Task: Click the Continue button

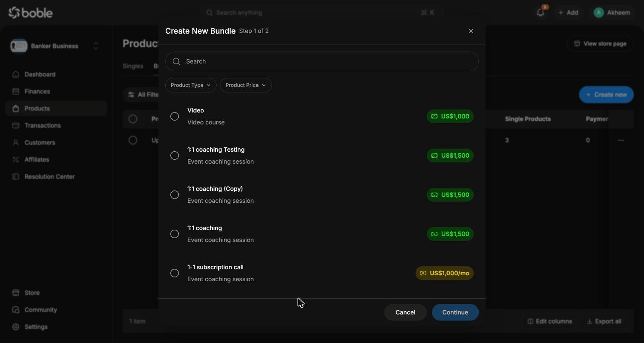Action: 455,312
